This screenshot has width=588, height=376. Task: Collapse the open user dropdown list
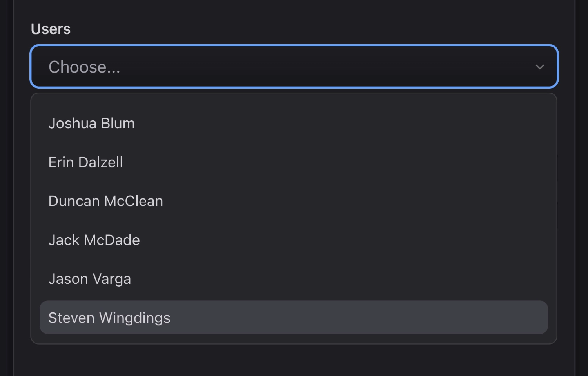pos(540,67)
